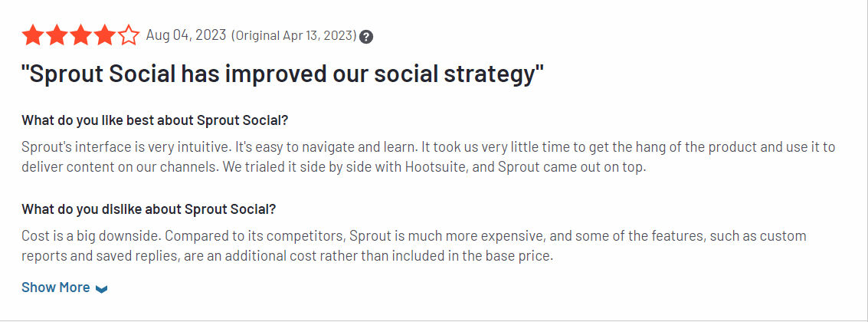Click the sentence 'Cost is a big downside'

[x=91, y=237]
